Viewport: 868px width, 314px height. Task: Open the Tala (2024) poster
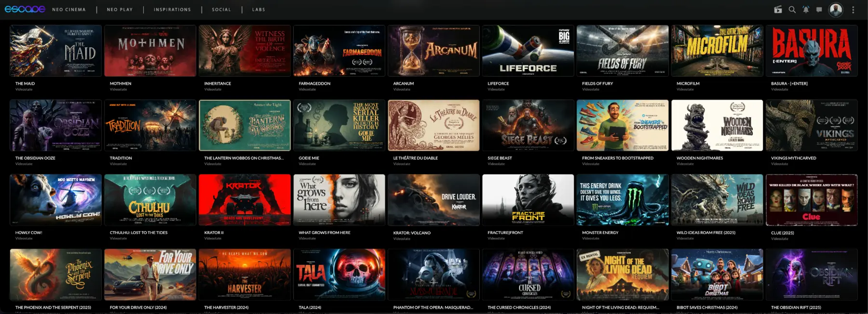coord(339,275)
